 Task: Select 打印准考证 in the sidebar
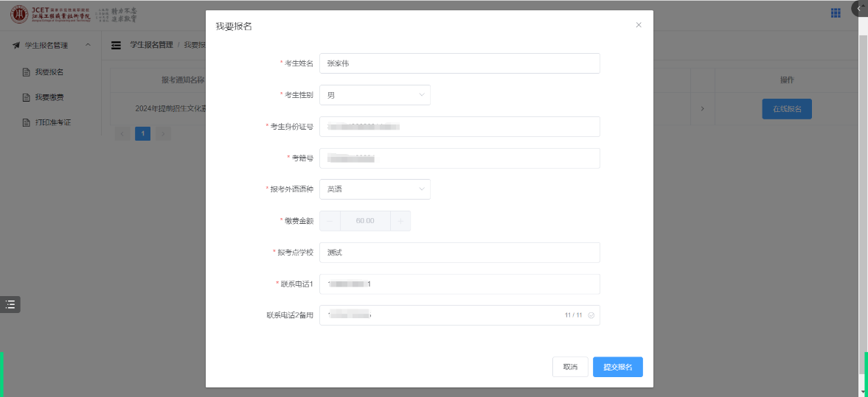coord(52,122)
